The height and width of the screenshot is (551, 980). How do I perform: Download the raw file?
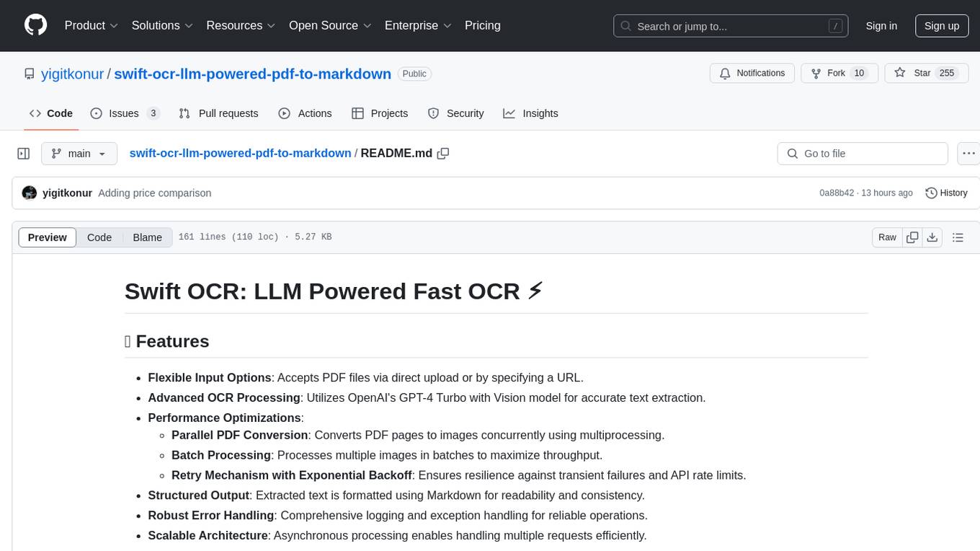[932, 237]
